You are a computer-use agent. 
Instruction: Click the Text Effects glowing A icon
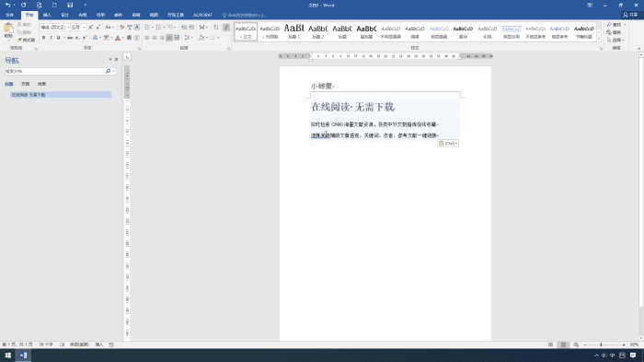(95, 38)
